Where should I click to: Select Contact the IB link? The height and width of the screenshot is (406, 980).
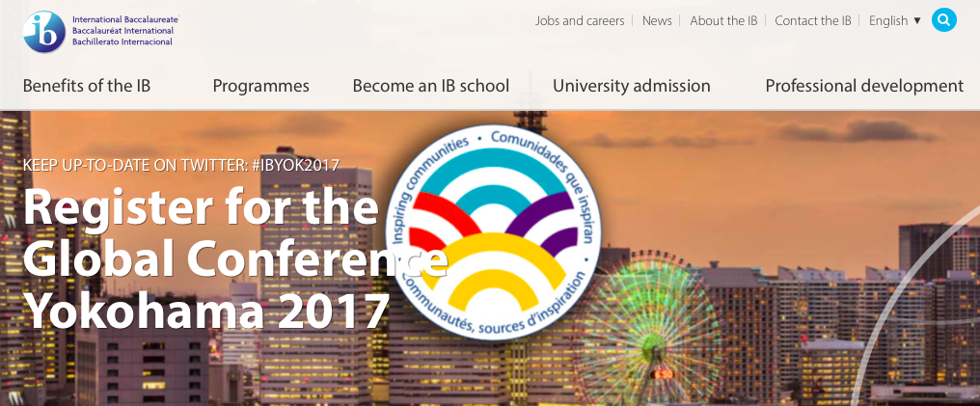click(812, 20)
